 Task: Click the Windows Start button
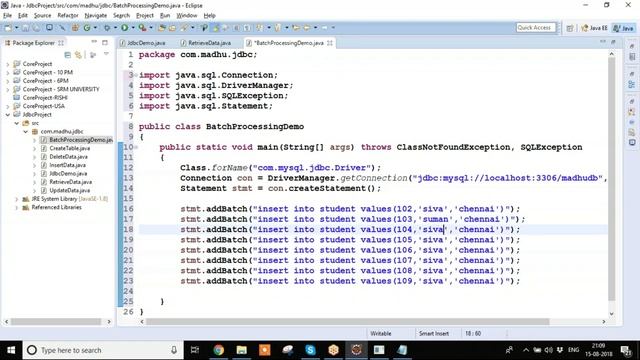(11, 350)
